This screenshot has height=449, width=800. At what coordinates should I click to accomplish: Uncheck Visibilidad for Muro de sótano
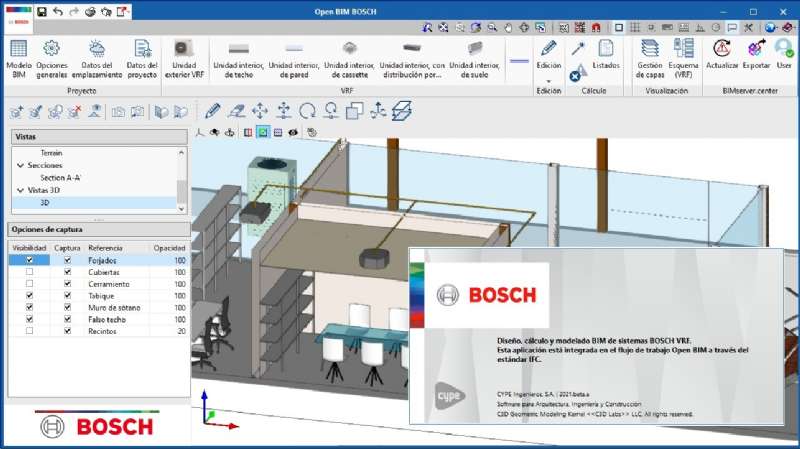tap(29, 307)
